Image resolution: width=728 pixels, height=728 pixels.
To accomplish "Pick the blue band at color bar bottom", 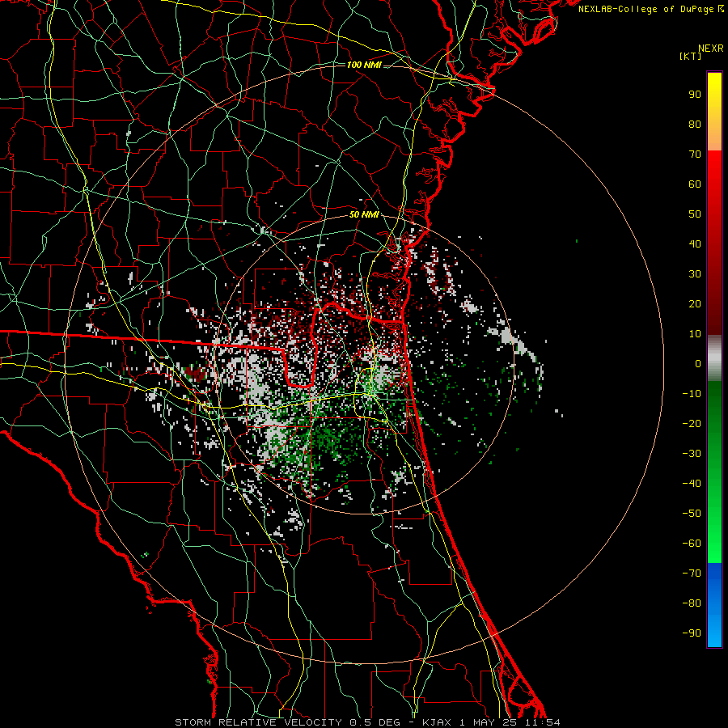I will (x=714, y=605).
